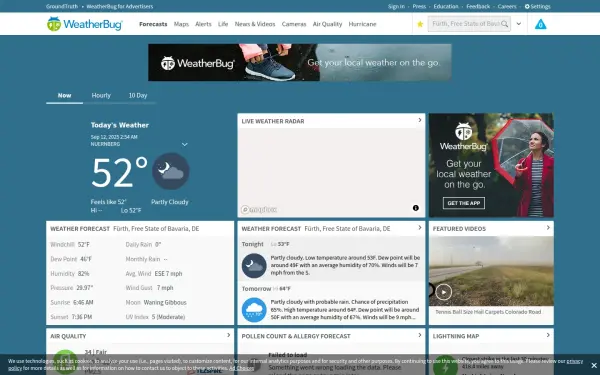
Task: Click the Tomorrow rain cloud icon
Action: (254, 310)
